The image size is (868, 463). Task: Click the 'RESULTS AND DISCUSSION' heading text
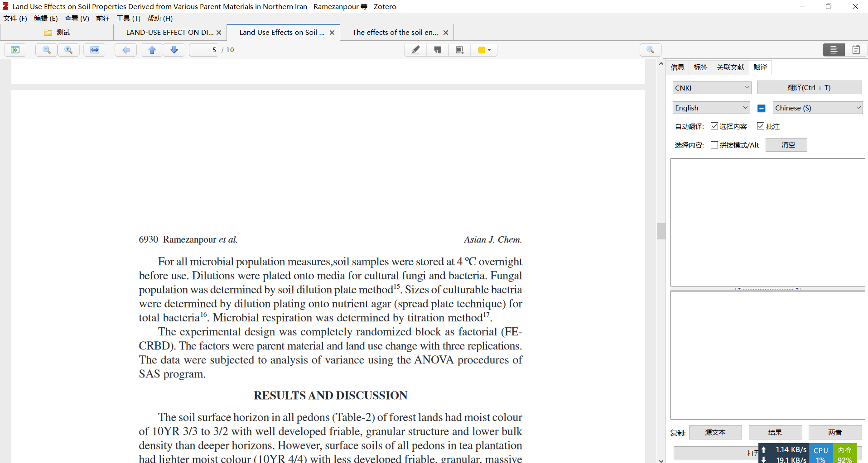coord(330,396)
